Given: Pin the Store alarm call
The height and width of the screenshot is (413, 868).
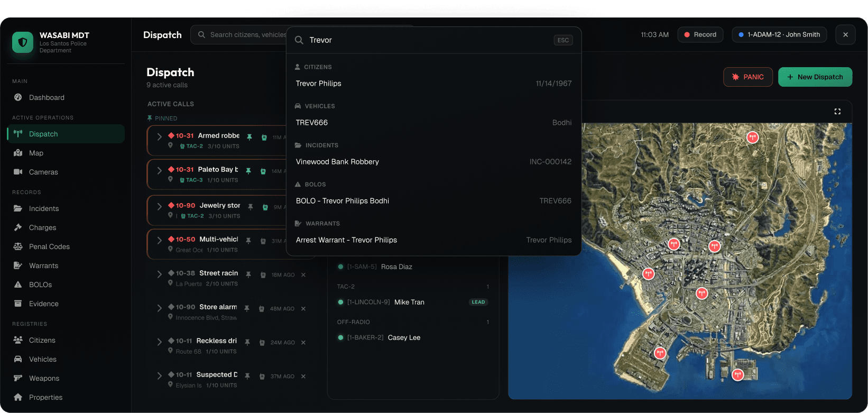Looking at the screenshot, I should (x=247, y=308).
